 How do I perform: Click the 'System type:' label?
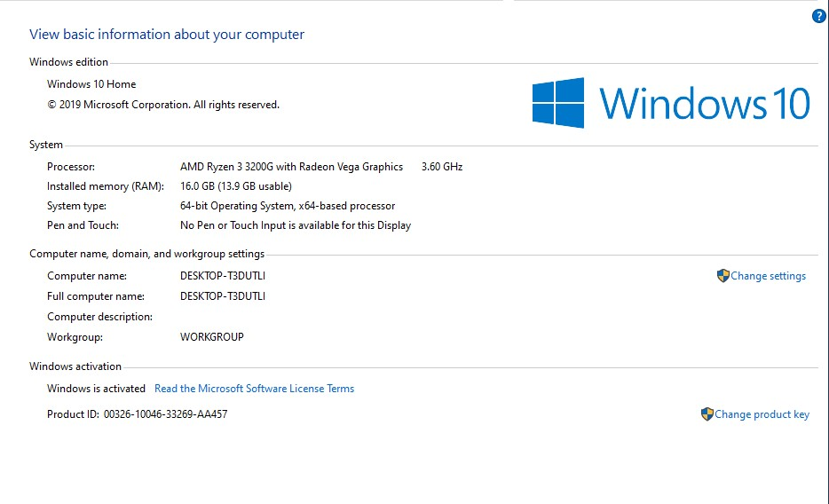(x=76, y=206)
